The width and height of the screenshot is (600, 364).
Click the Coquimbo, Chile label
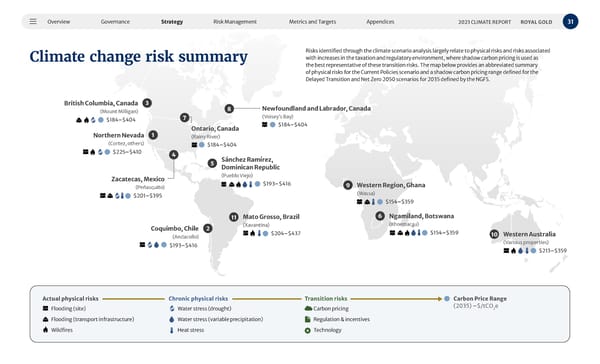174,229
